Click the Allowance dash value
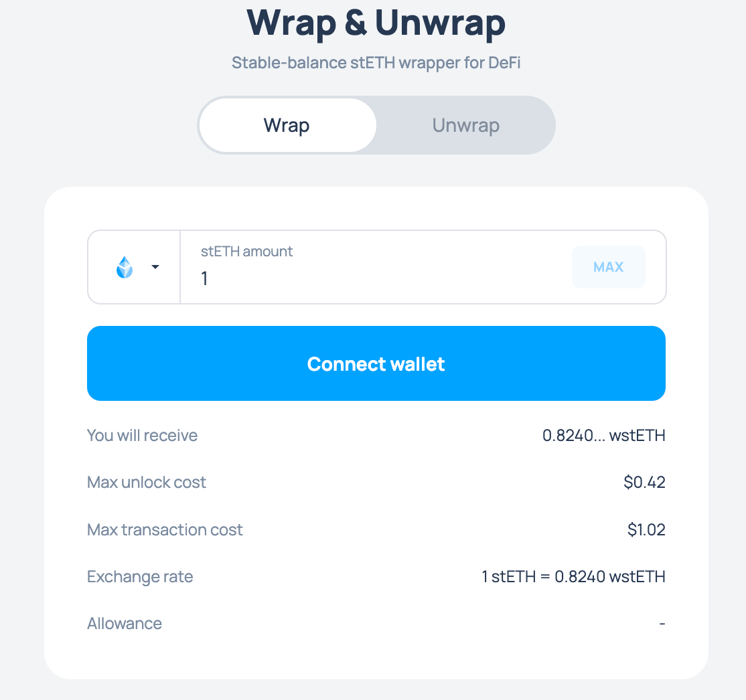Screen dimensions: 746x700 click(x=662, y=624)
